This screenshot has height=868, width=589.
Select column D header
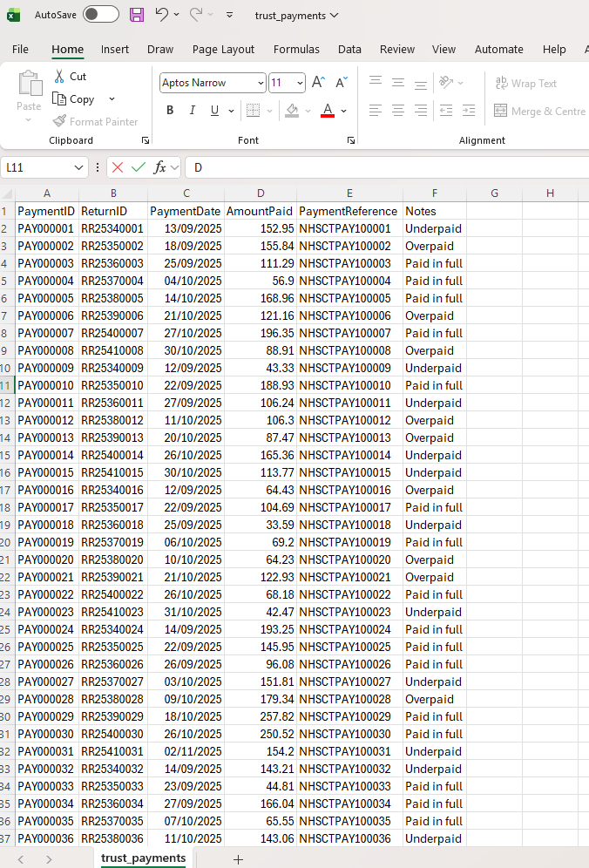coord(261,193)
